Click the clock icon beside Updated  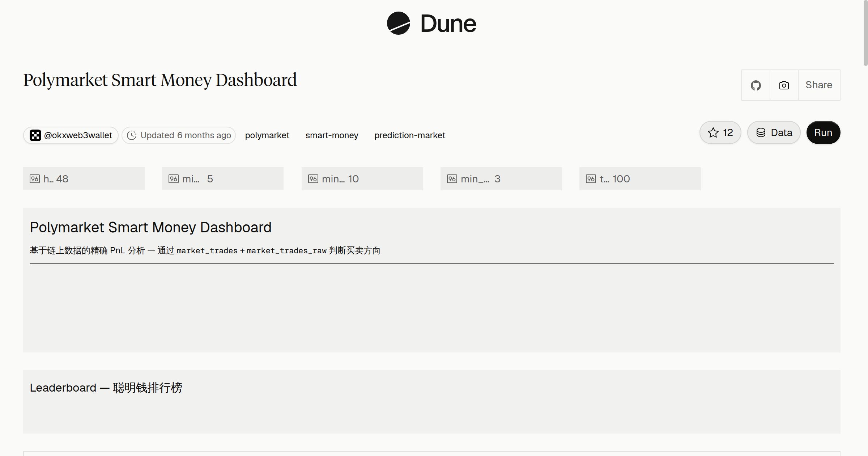tap(132, 135)
